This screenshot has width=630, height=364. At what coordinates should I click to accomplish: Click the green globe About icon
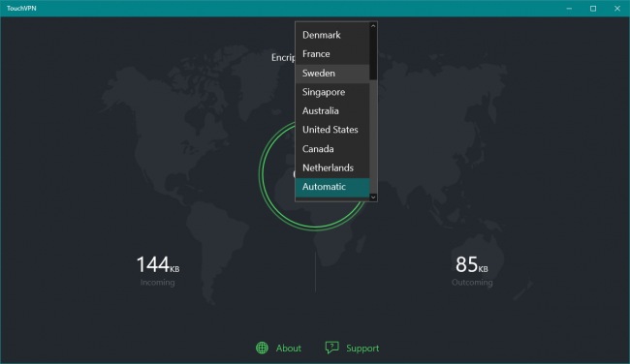click(x=262, y=348)
